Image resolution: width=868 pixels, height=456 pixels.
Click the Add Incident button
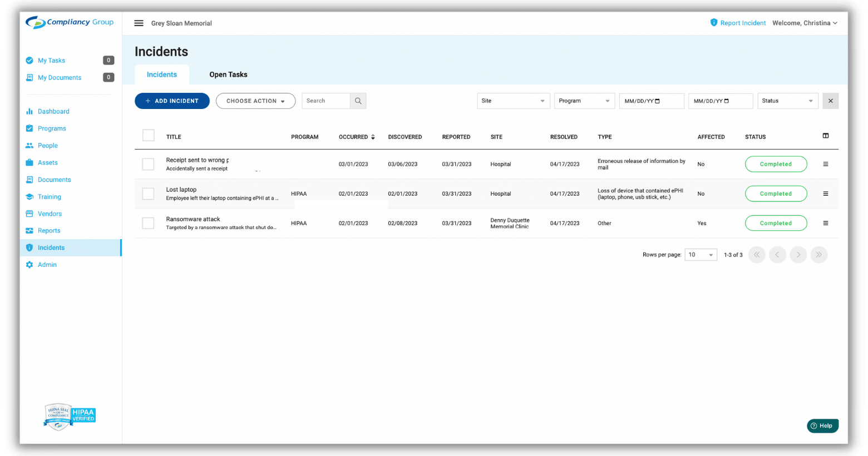point(172,101)
